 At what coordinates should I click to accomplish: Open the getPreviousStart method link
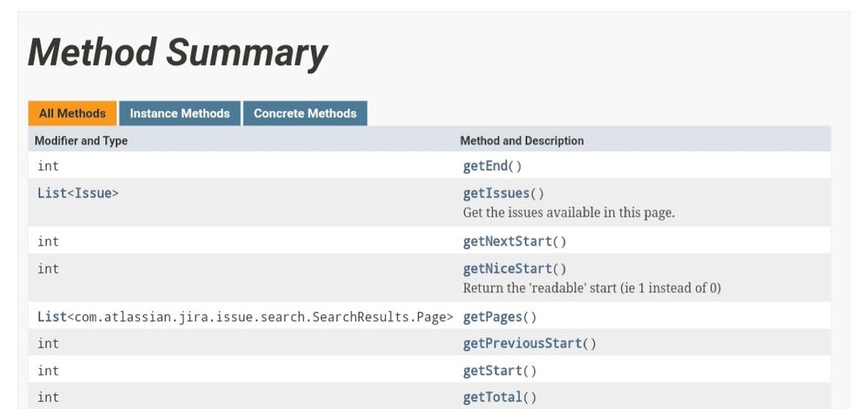tap(522, 343)
